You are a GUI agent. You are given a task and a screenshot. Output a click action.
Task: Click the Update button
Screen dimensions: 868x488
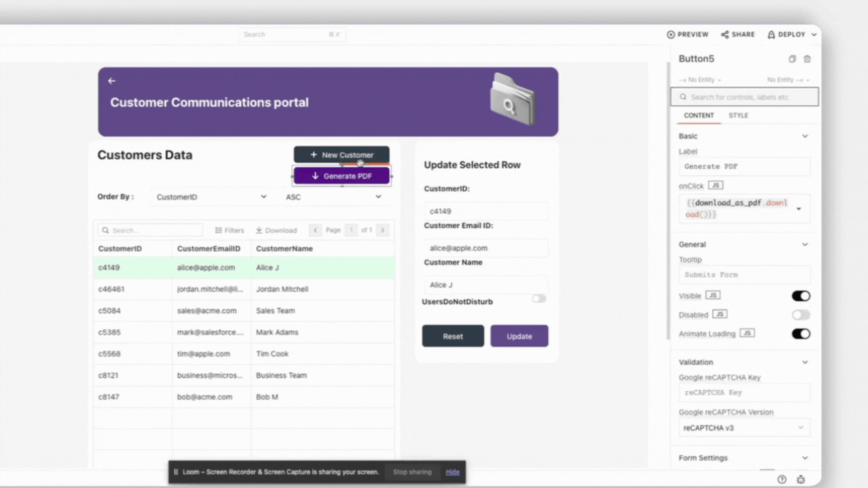point(519,336)
